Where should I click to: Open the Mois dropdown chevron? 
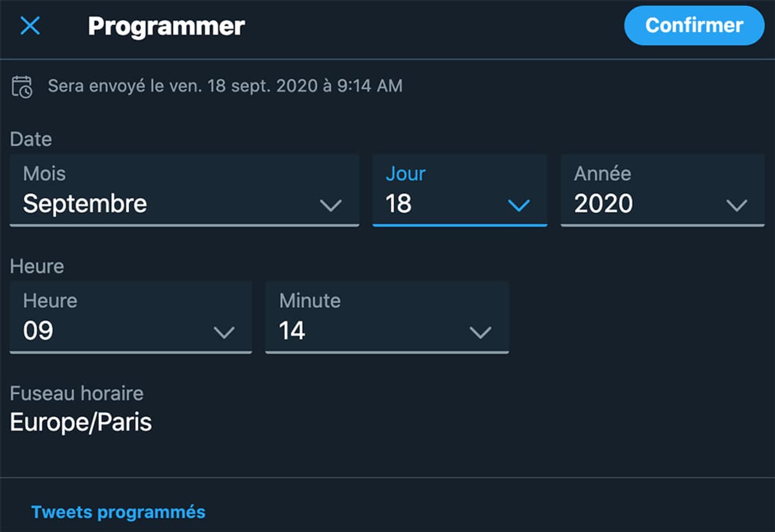pos(332,207)
